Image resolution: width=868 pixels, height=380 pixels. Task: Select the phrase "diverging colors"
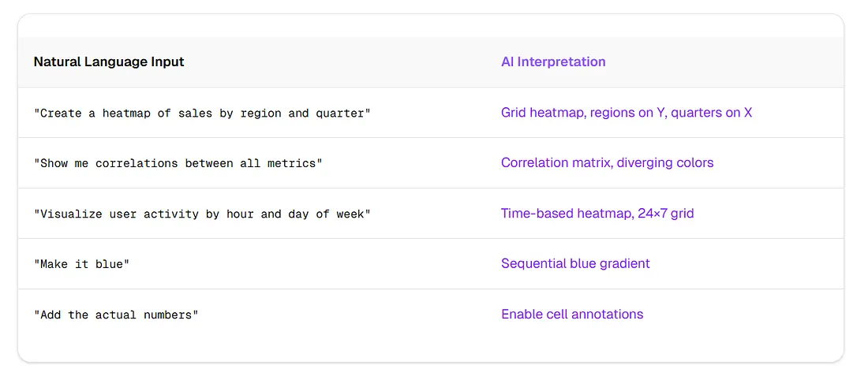(665, 163)
